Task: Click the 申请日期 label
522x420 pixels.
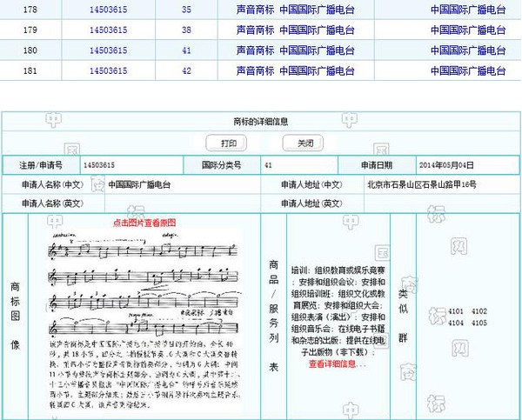Action: [x=377, y=165]
